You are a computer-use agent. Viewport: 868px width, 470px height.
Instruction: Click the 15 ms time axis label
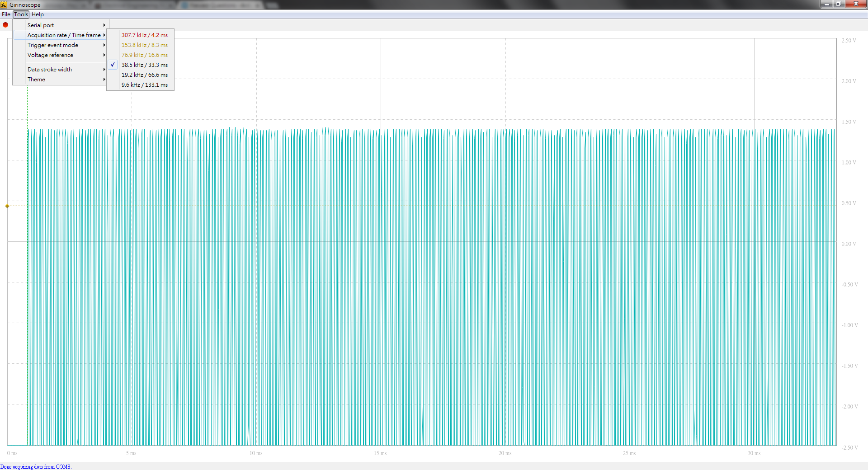coord(380,453)
